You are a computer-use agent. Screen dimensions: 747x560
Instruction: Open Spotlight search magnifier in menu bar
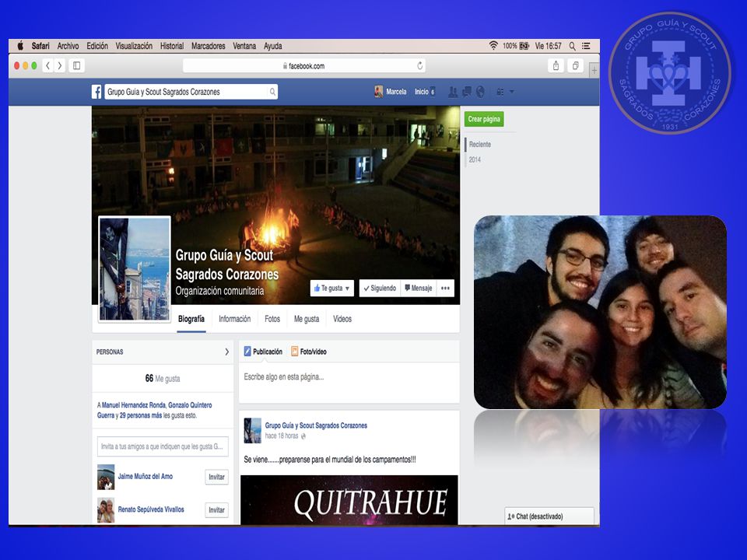coord(572,46)
